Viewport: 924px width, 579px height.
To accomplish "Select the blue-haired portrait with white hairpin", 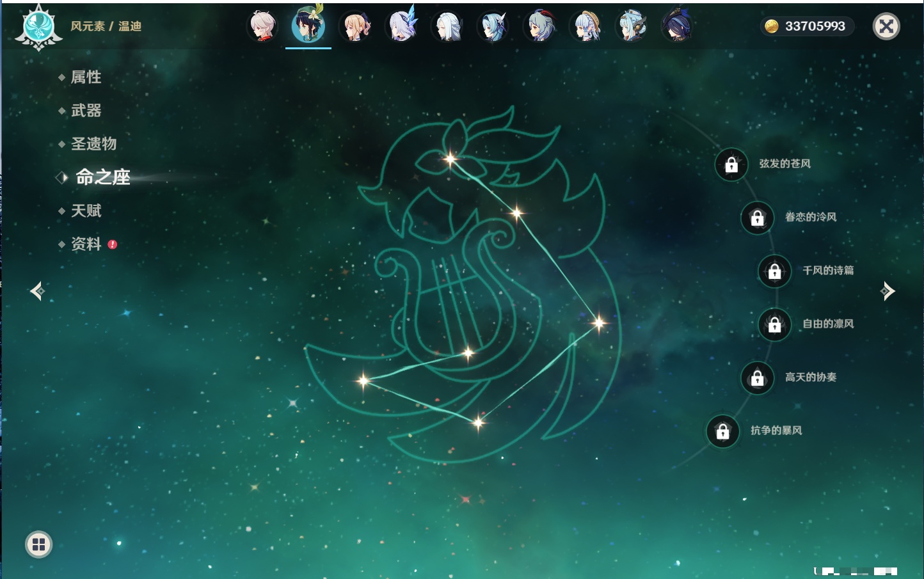I will click(493, 26).
